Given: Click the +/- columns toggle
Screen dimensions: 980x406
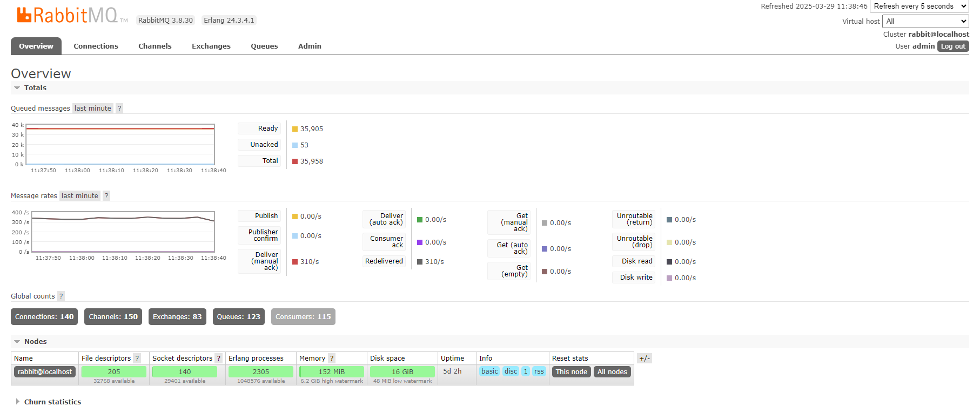Looking at the screenshot, I should 645,358.
